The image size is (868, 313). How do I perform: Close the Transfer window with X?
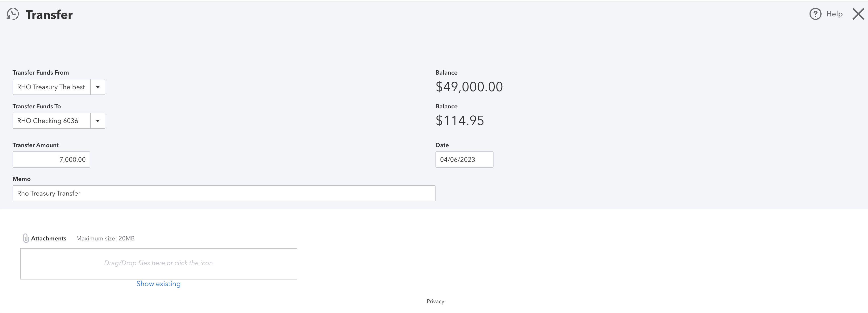click(858, 14)
